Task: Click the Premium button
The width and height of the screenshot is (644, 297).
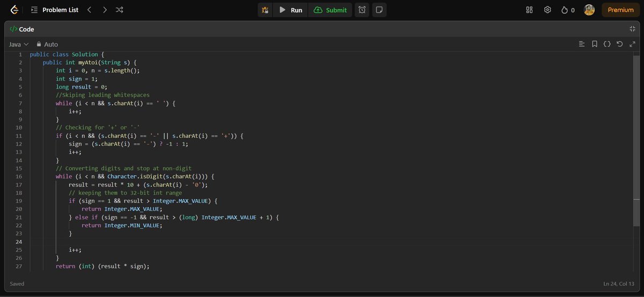Action: [620, 10]
